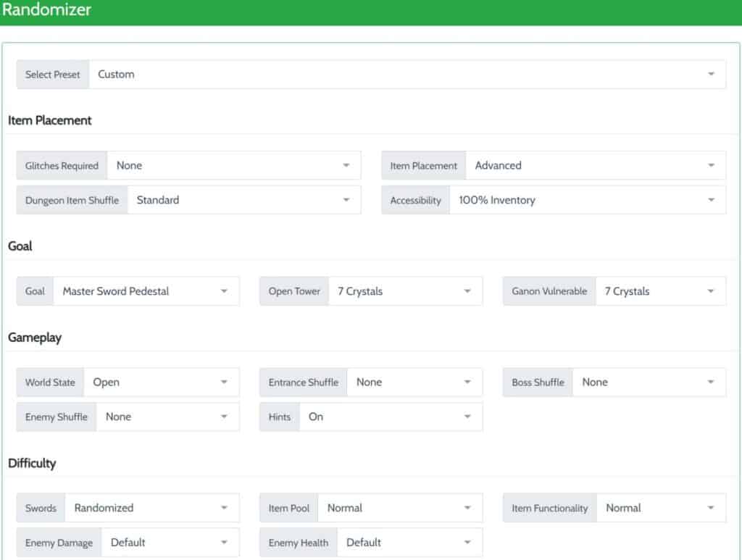Image resolution: width=742 pixels, height=560 pixels.
Task: Click the gray Ganon Vulnerable label
Action: click(549, 291)
